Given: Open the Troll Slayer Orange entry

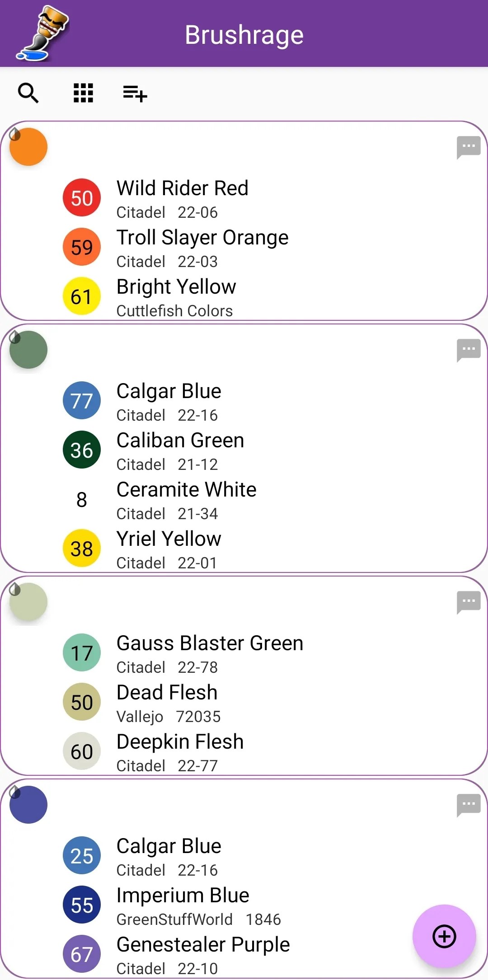Looking at the screenshot, I should [x=202, y=247].
